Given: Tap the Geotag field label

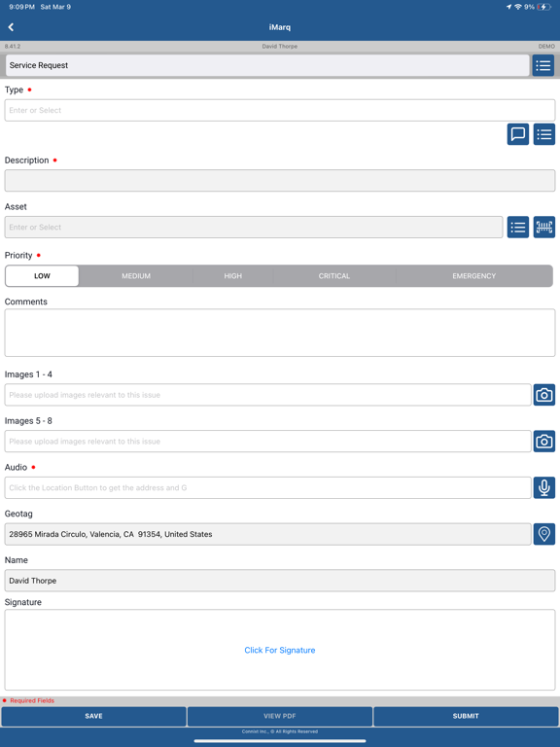Looking at the screenshot, I should coord(18,514).
